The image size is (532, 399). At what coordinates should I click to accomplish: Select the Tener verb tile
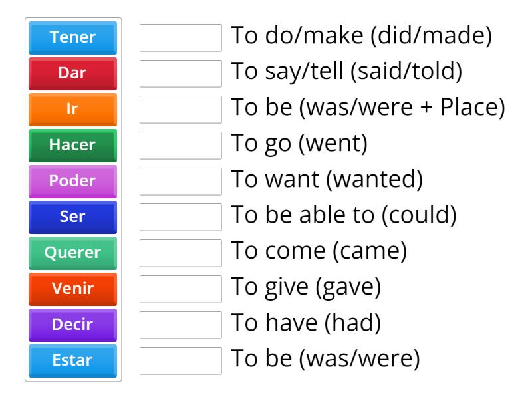(72, 38)
